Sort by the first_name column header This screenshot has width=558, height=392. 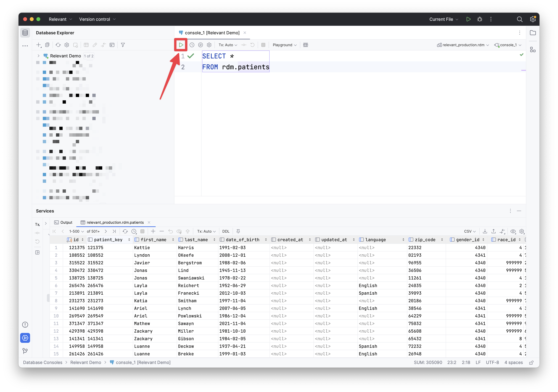tap(153, 240)
